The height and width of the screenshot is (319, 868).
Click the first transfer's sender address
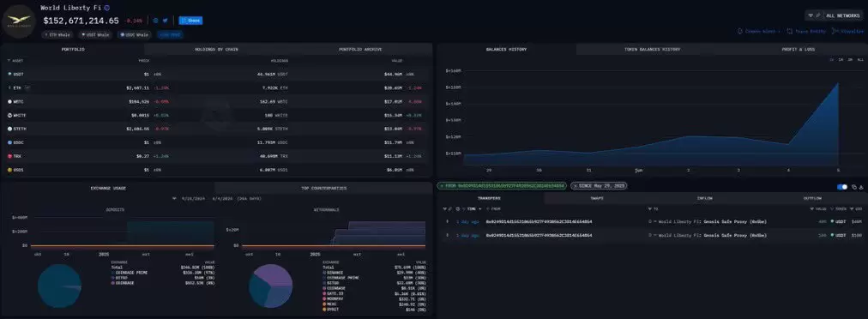[x=539, y=221]
